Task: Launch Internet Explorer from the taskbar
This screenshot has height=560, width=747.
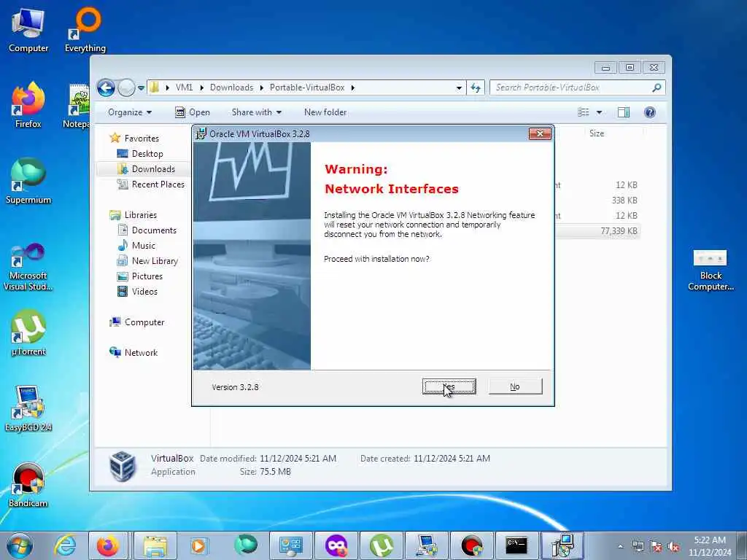Action: point(64,545)
